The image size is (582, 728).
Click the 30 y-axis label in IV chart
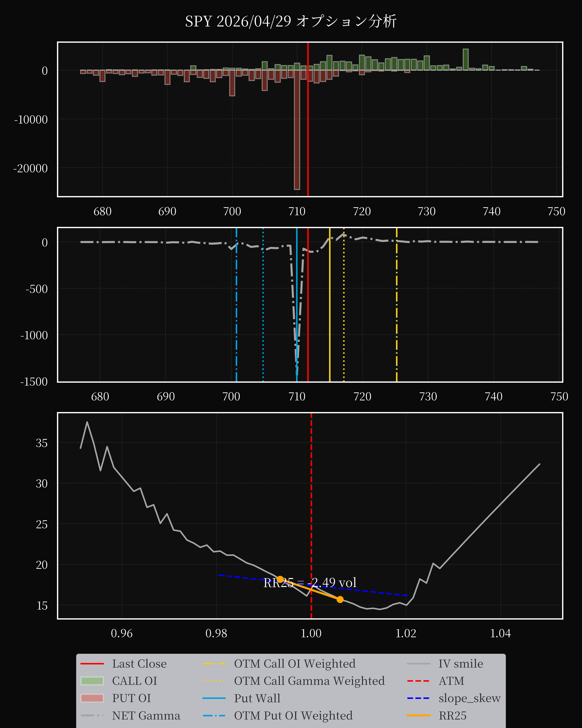click(42, 484)
